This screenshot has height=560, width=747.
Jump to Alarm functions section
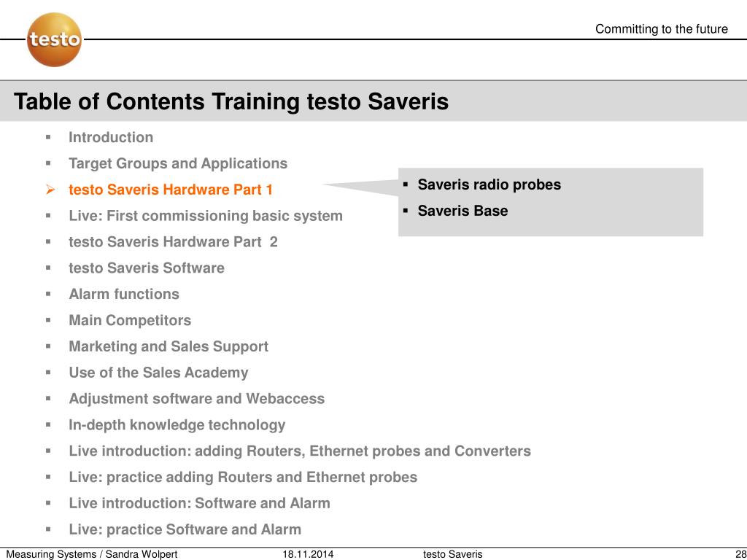pyautogui.click(x=124, y=295)
